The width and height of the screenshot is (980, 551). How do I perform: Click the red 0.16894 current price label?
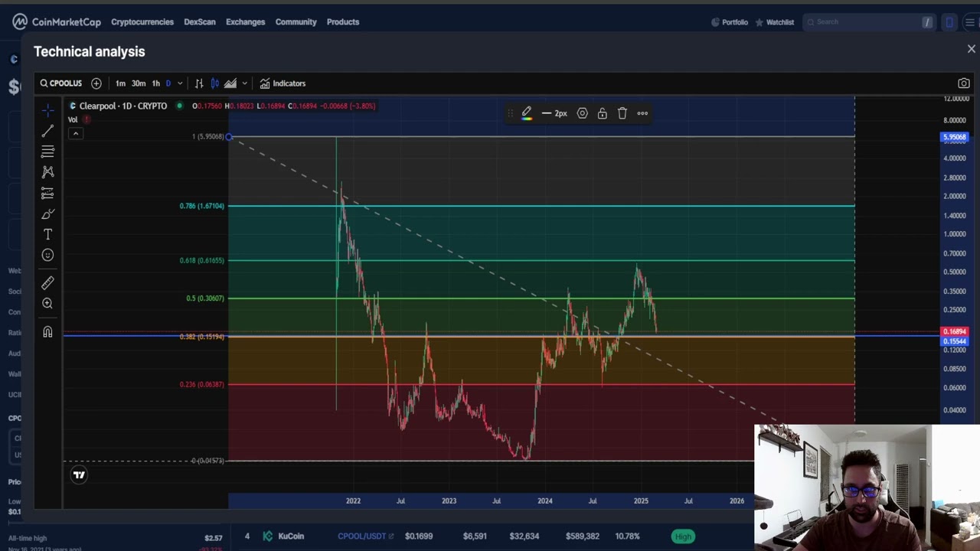tap(955, 332)
